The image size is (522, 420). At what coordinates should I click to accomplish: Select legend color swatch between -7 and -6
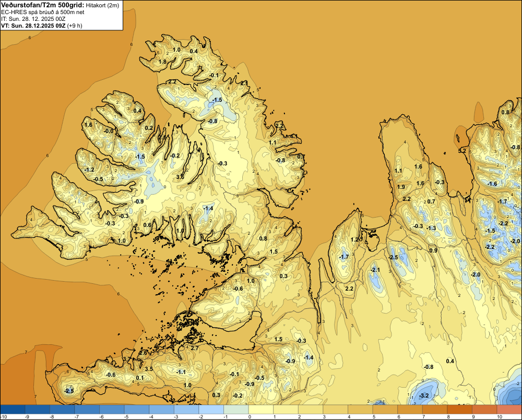tap(87, 410)
